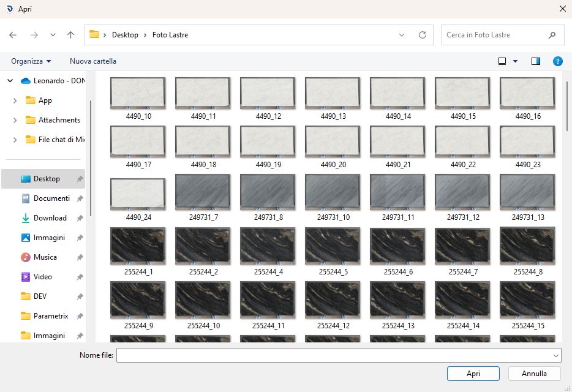This screenshot has height=392, width=572.
Task: Navigate up one folder level
Action: [71, 35]
